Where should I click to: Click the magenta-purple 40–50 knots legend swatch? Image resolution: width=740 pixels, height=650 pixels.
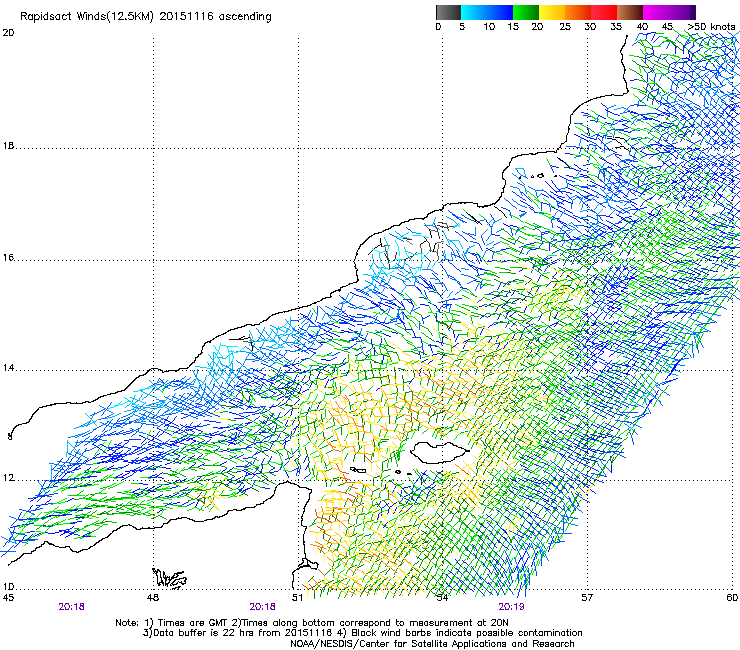pos(669,12)
